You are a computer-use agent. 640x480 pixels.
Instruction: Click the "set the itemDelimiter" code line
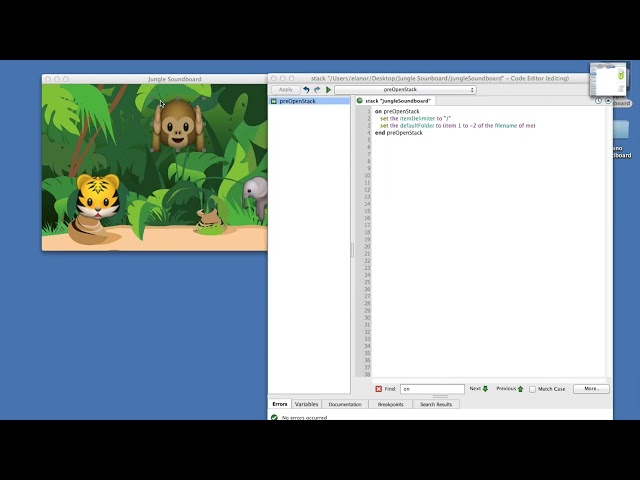tap(415, 118)
